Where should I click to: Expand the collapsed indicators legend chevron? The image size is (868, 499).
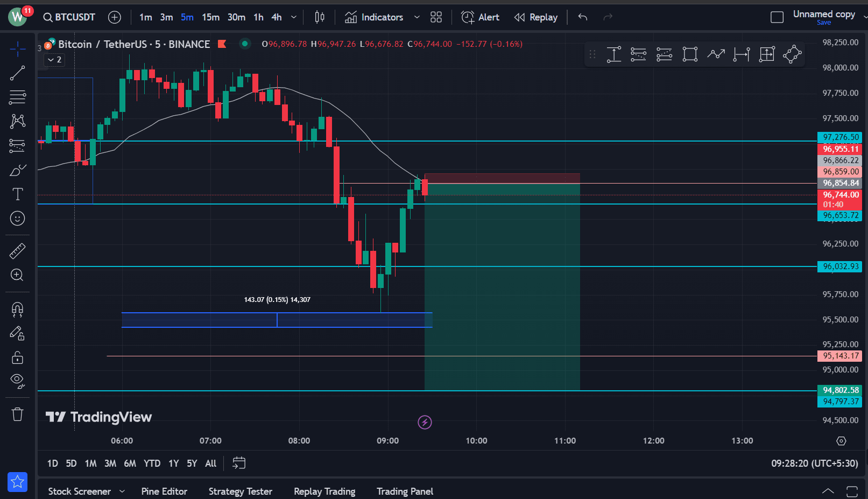[x=54, y=60]
